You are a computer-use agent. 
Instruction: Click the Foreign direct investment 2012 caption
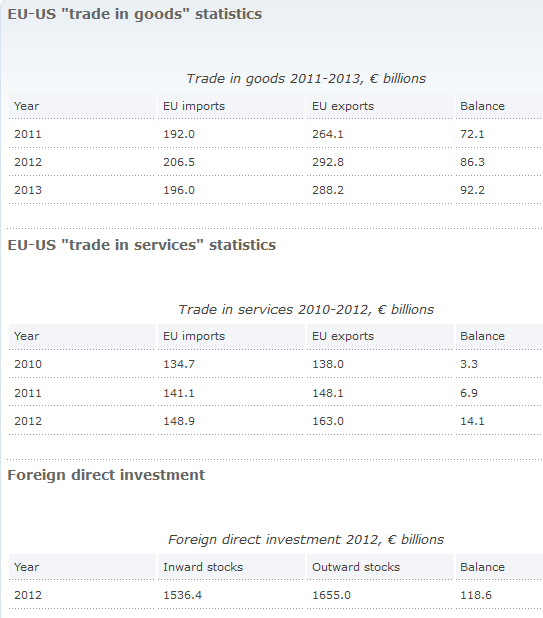[x=306, y=540]
